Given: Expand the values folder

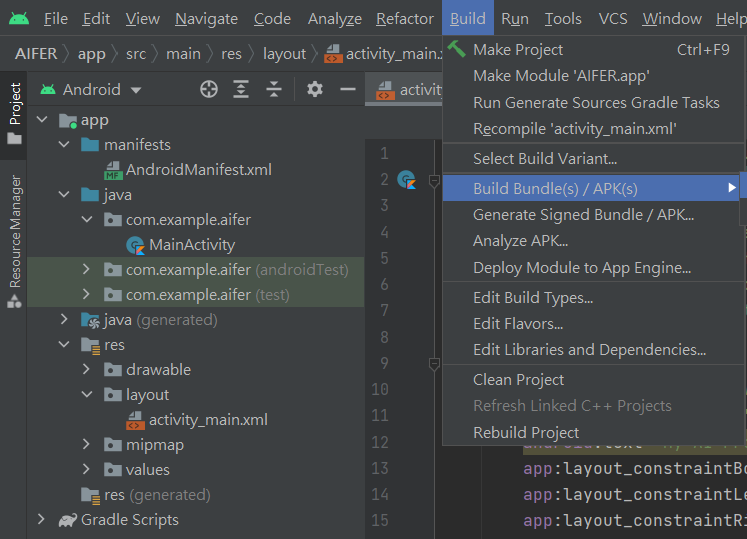Looking at the screenshot, I should point(86,469).
